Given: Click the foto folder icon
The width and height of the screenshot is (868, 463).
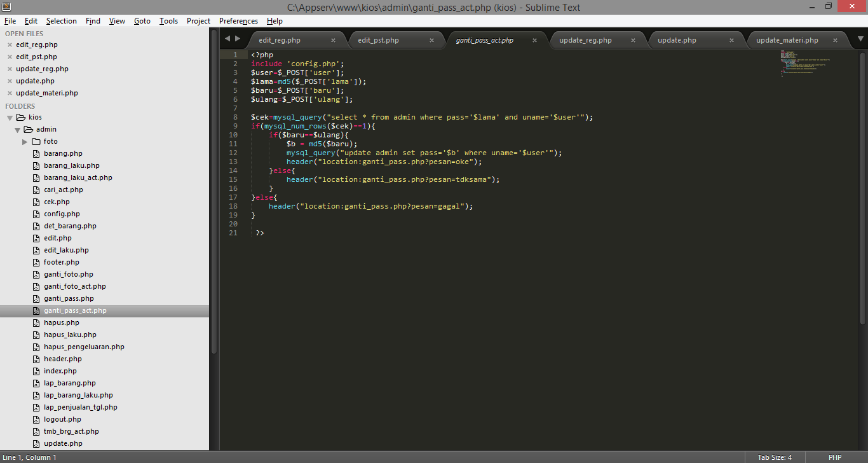Looking at the screenshot, I should [x=36, y=142].
